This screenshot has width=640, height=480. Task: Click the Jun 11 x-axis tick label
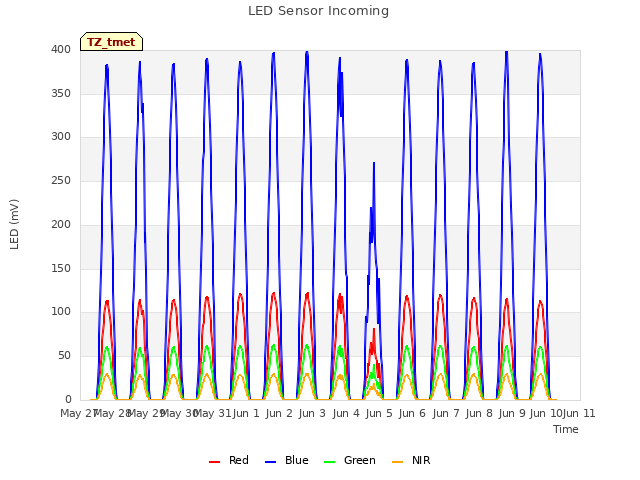point(579,413)
